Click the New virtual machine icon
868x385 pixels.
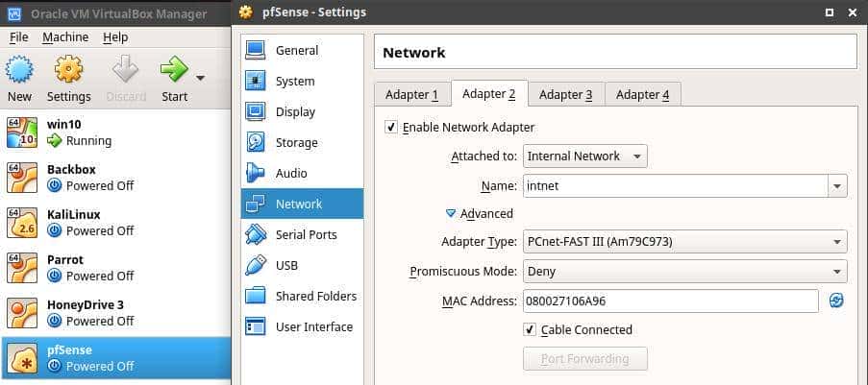click(19, 71)
